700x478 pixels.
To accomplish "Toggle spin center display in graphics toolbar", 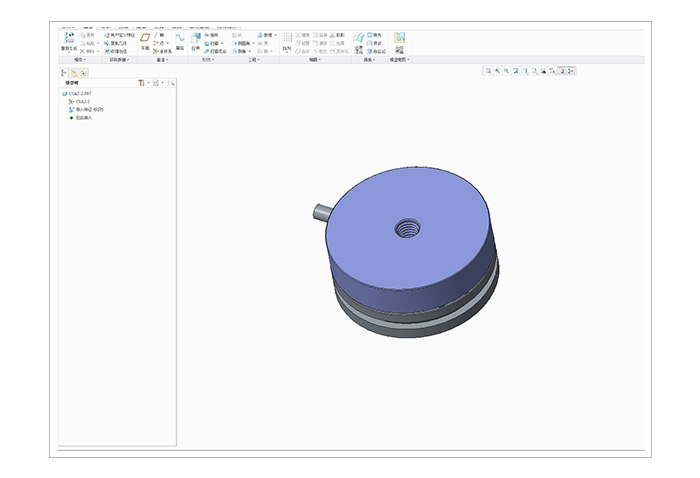I will pos(571,71).
